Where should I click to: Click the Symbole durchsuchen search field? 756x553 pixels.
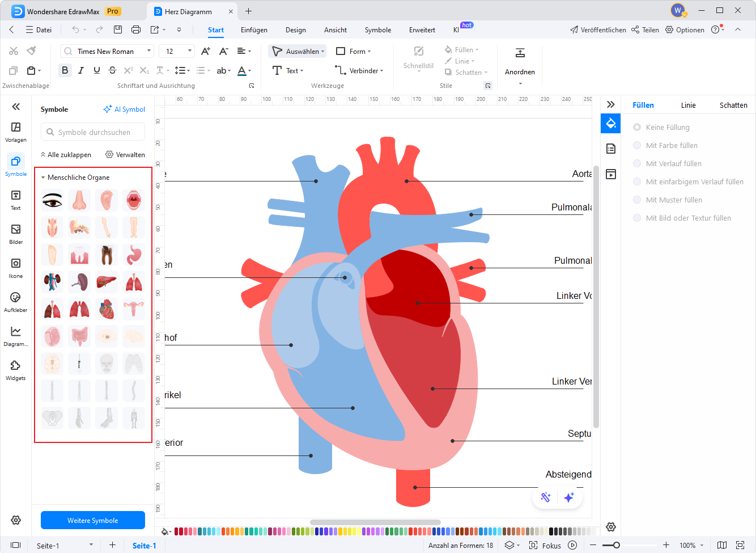tap(92, 132)
